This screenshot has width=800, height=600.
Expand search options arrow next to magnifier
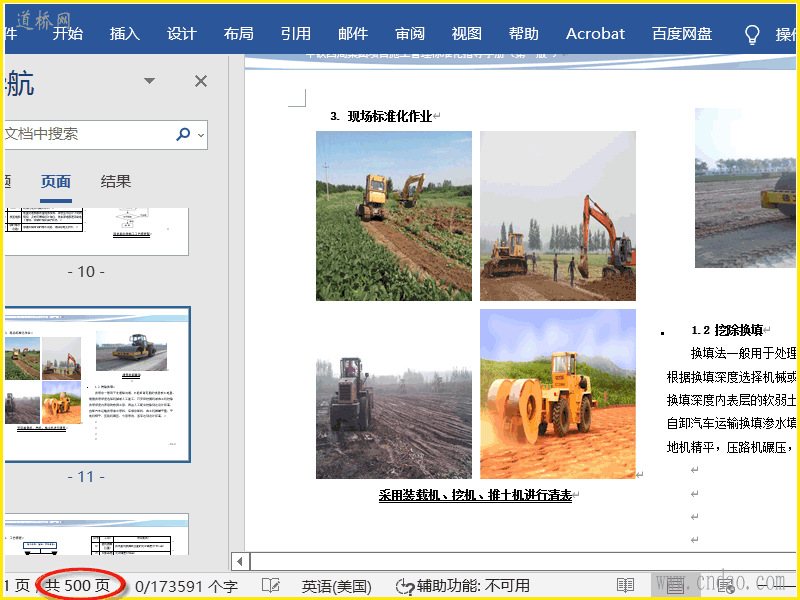201,135
